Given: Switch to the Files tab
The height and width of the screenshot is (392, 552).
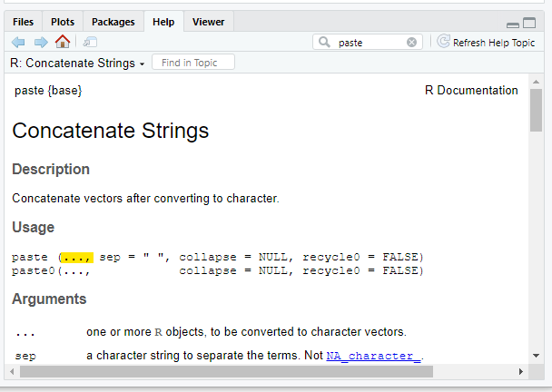Looking at the screenshot, I should point(24,22).
